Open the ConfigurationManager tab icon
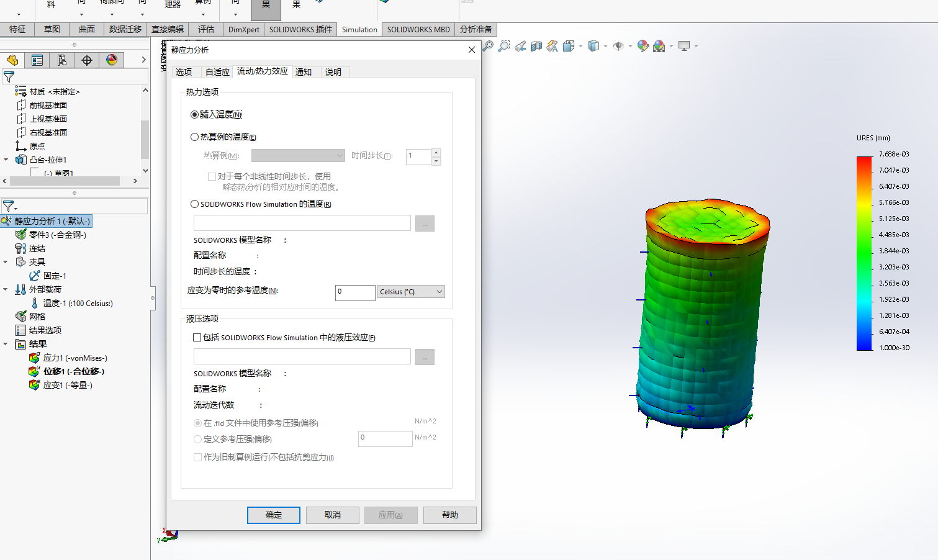The height and width of the screenshot is (560, 938). point(62,60)
